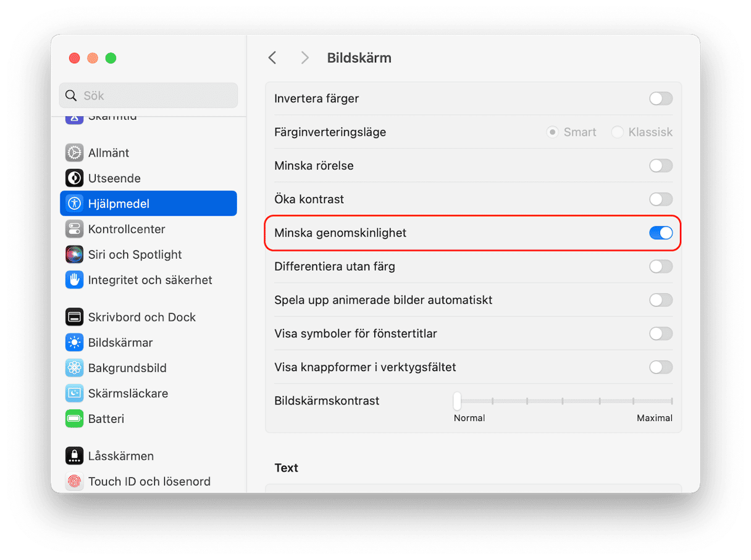Click the Sök search field
The width and height of the screenshot is (751, 560).
pos(148,96)
